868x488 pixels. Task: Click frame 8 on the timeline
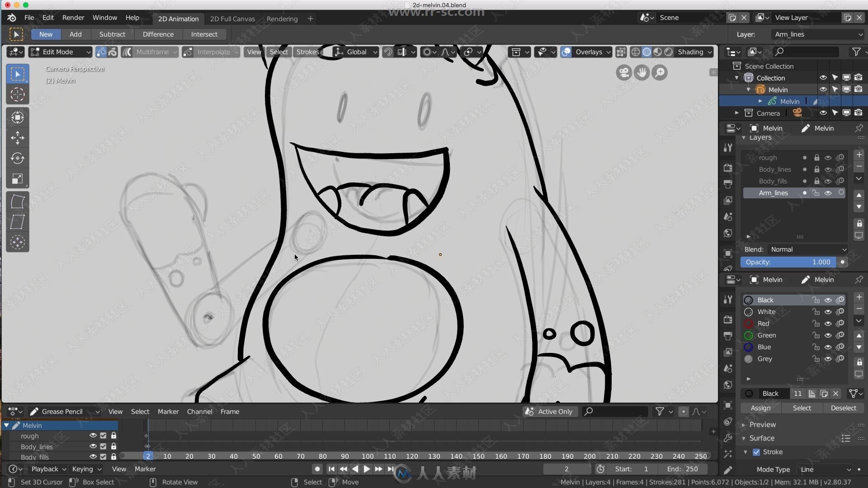162,456
